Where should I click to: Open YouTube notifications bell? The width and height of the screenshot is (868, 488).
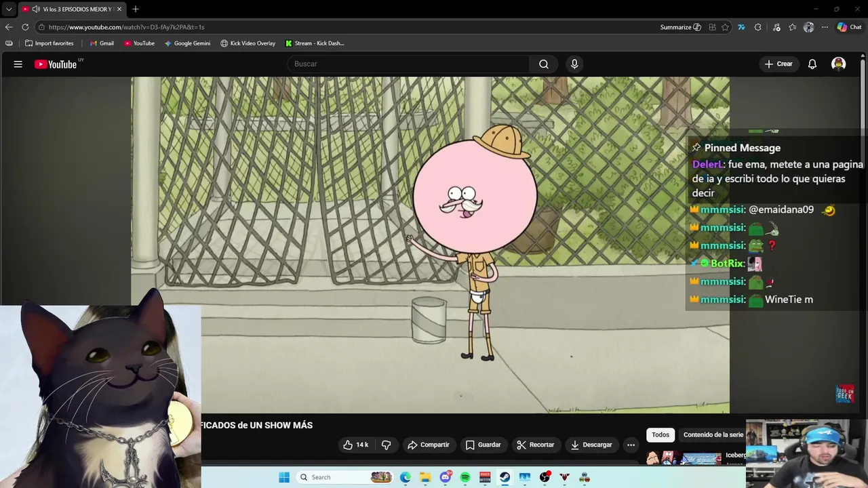tap(812, 64)
